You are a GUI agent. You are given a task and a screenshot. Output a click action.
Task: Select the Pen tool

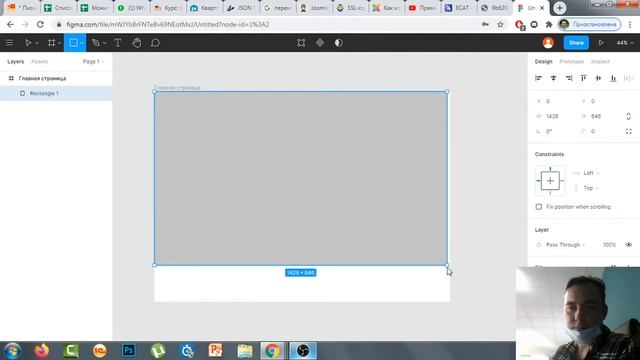(x=96, y=43)
